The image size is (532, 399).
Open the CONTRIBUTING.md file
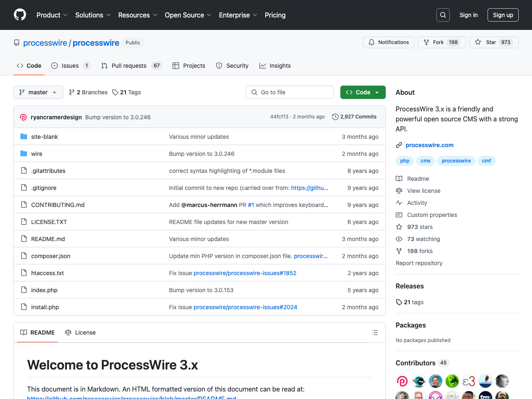pyautogui.click(x=58, y=205)
